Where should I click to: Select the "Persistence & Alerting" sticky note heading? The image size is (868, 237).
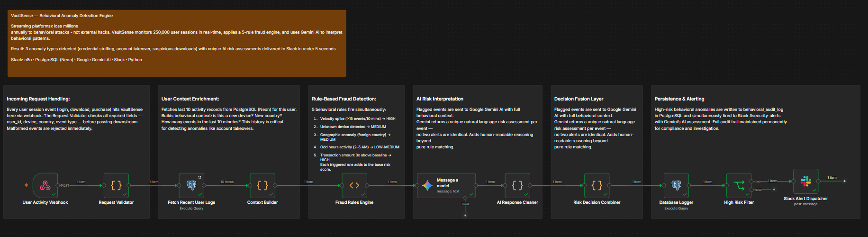679,99
